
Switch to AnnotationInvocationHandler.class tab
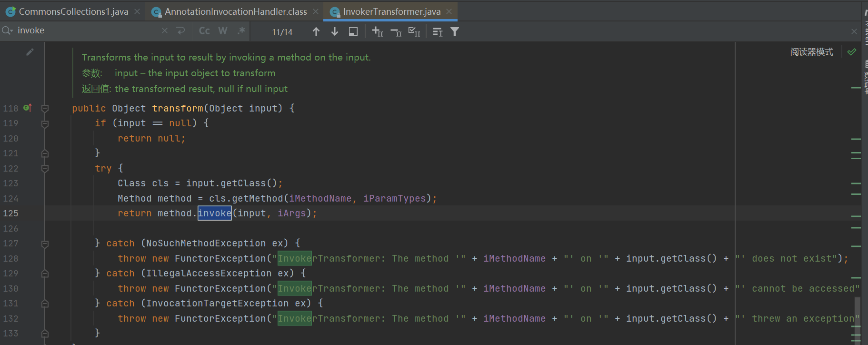tap(236, 11)
